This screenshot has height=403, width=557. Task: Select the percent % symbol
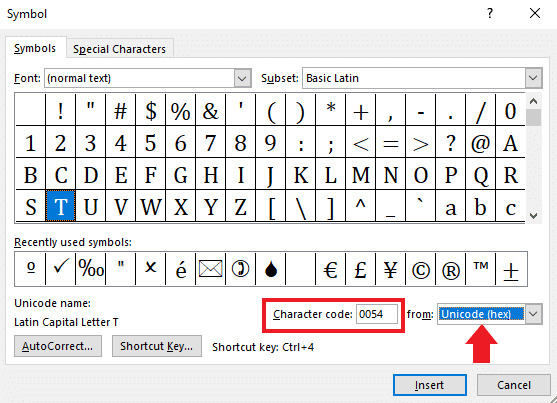click(x=180, y=110)
